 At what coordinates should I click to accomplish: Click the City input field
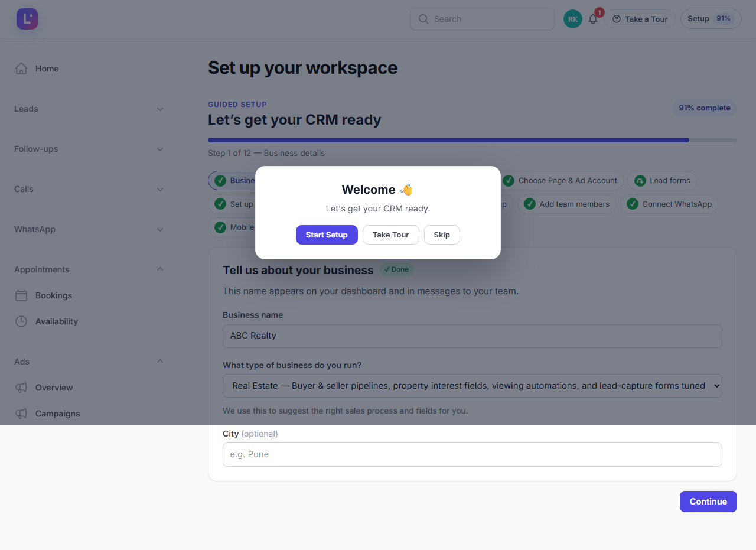pyautogui.click(x=472, y=454)
